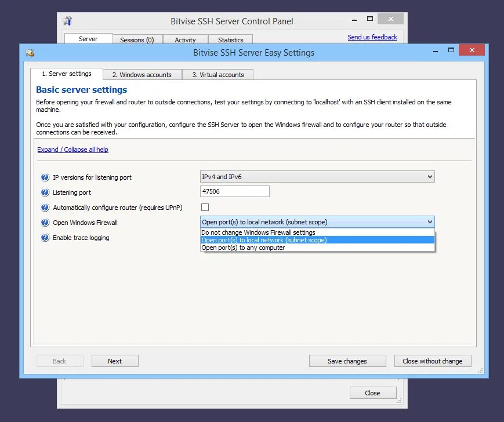Viewport: 504px width, 422px height.
Task: Click Close button in Control Panel window
Action: click(x=372, y=393)
